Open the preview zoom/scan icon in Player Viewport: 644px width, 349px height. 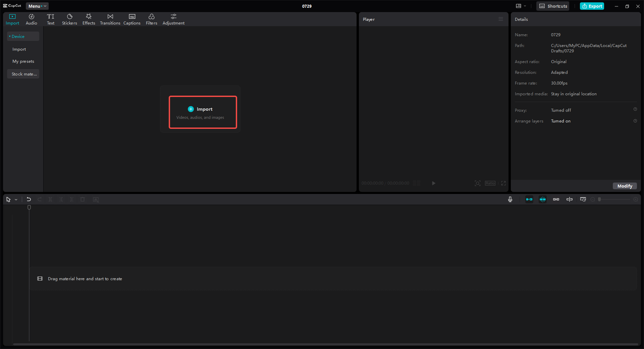coord(477,183)
